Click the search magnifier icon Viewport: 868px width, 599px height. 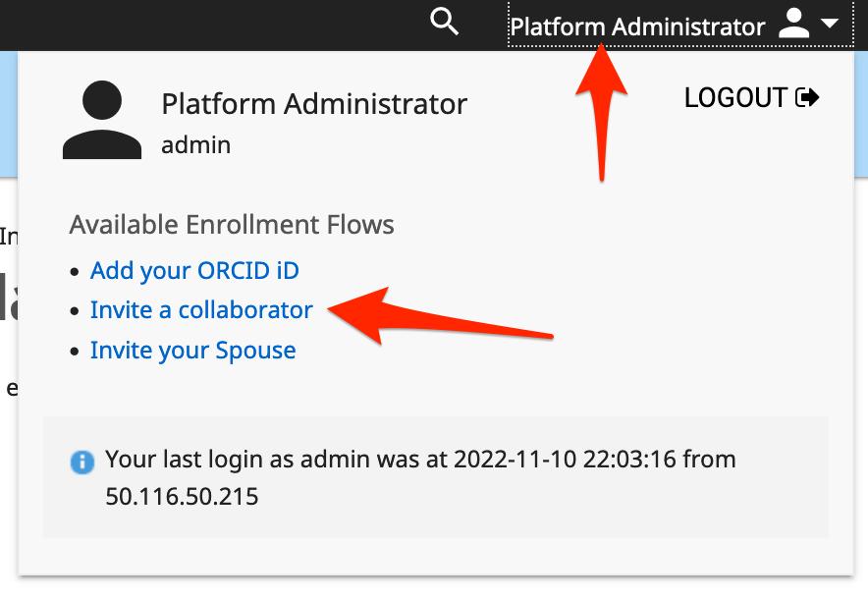click(x=444, y=23)
